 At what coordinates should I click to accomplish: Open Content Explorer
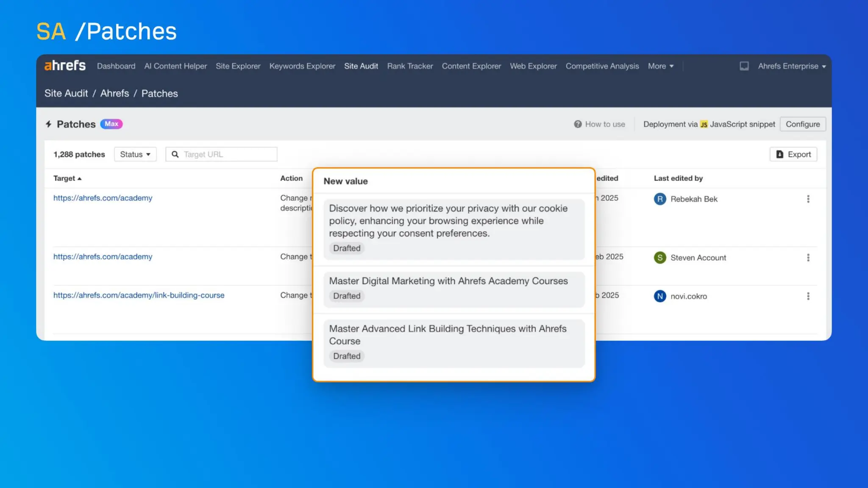click(471, 66)
